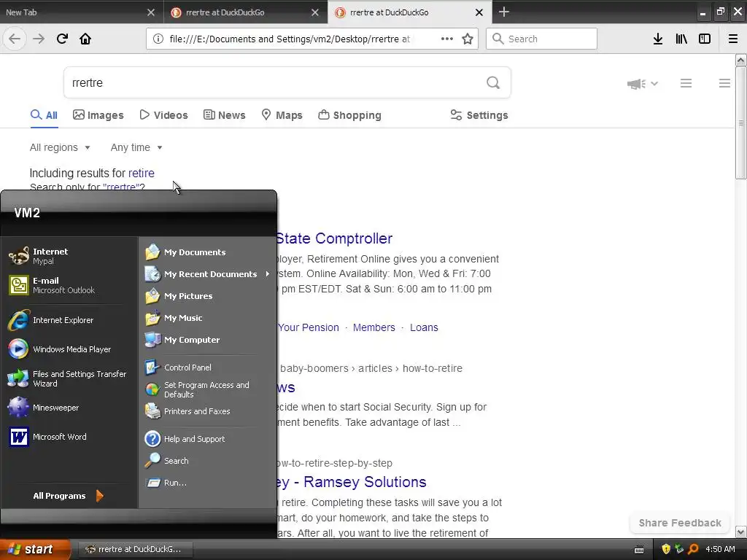747x560 pixels.
Task: Select the Maps search tab
Action: [x=282, y=115]
